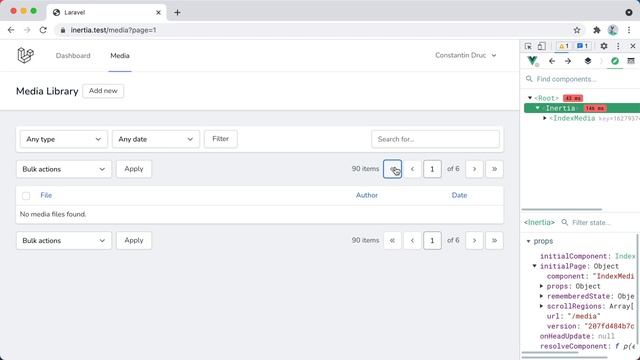Reload the page with the browser refresh icon

(x=43, y=30)
